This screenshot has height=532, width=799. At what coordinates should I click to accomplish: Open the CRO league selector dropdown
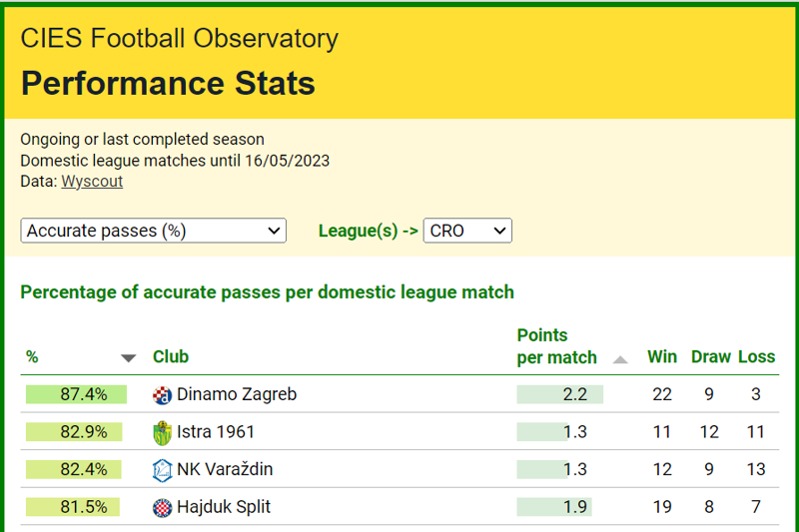click(x=467, y=231)
